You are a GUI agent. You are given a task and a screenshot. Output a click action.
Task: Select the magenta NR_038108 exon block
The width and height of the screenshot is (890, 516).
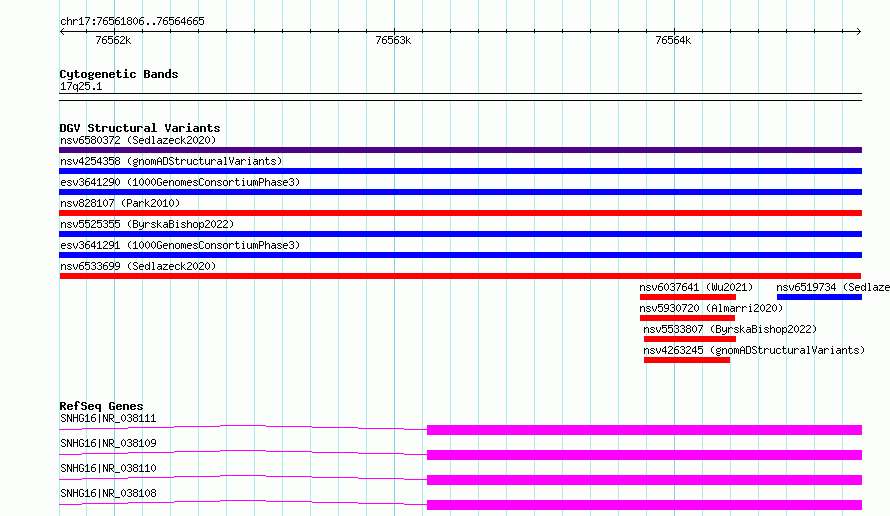click(x=644, y=505)
